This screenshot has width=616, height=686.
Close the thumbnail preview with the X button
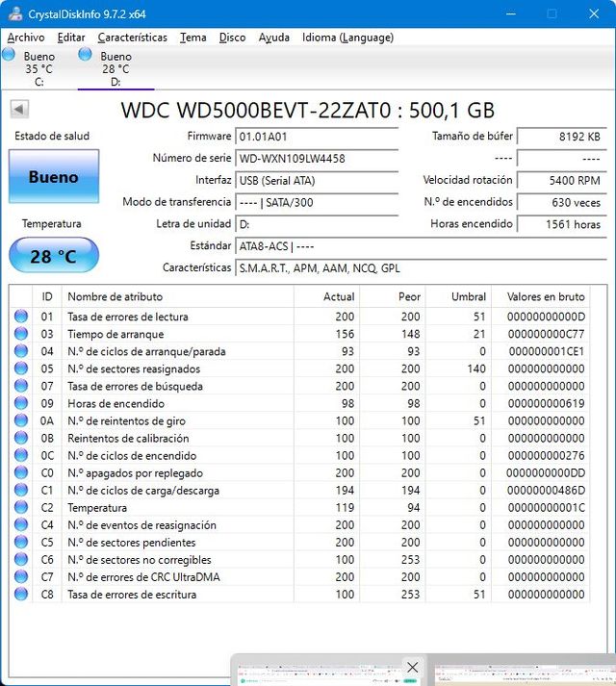click(412, 667)
